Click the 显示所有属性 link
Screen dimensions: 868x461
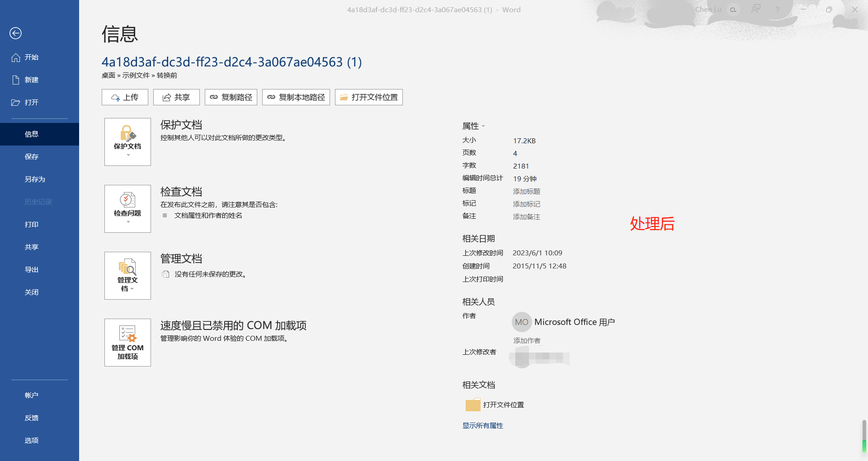pyautogui.click(x=482, y=425)
